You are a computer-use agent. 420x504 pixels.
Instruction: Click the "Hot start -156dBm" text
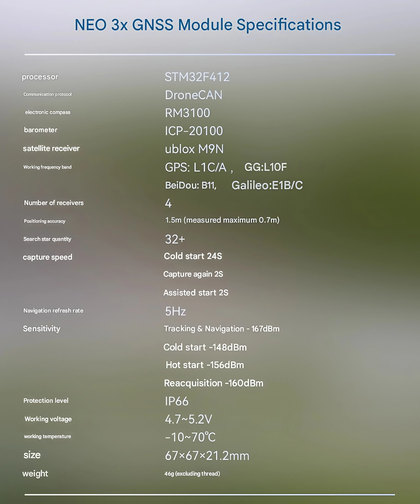point(205,365)
